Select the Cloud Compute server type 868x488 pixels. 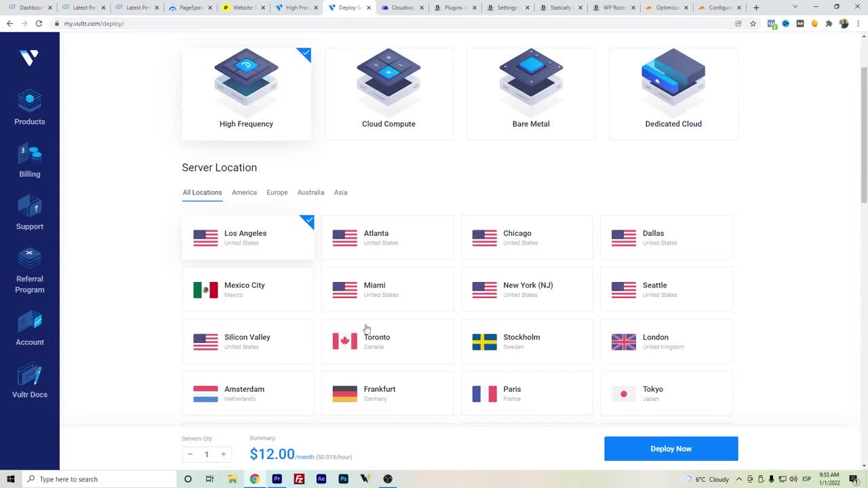click(389, 94)
